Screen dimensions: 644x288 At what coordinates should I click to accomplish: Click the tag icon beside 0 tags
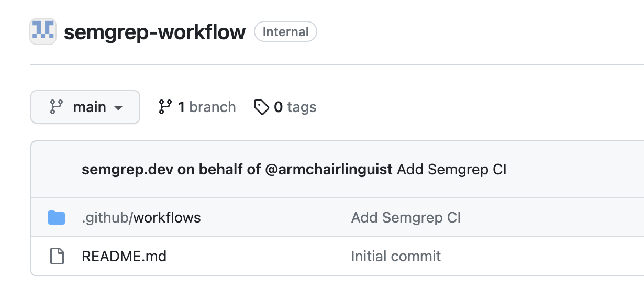[x=260, y=107]
